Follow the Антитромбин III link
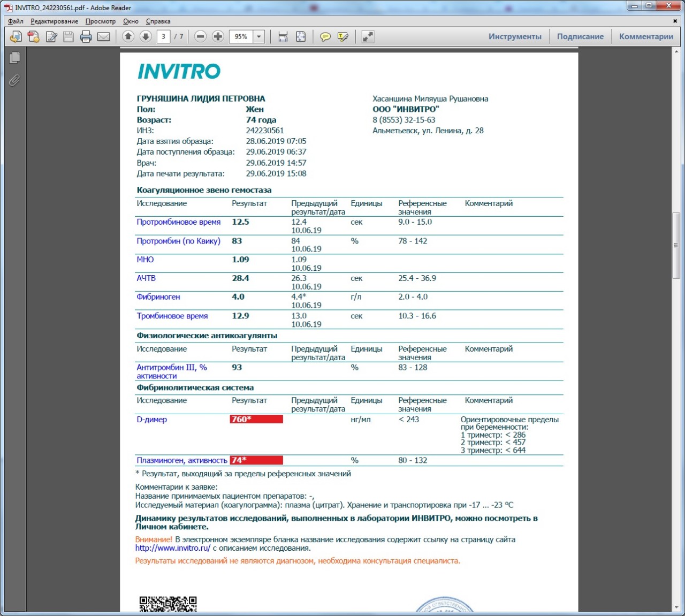 click(171, 371)
